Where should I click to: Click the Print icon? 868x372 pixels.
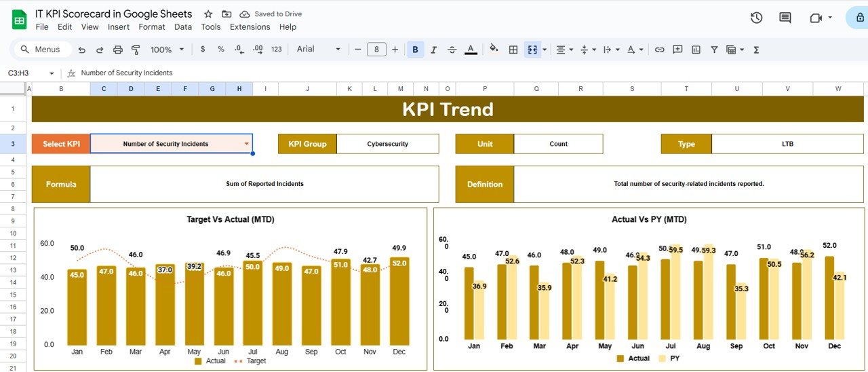pyautogui.click(x=118, y=50)
